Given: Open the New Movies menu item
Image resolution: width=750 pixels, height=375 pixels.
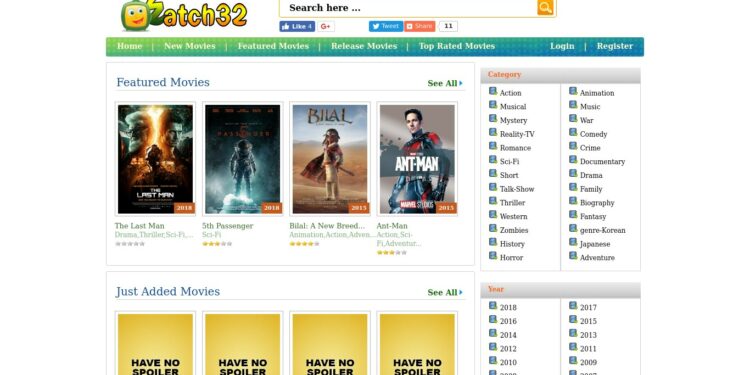Looking at the screenshot, I should (x=189, y=46).
